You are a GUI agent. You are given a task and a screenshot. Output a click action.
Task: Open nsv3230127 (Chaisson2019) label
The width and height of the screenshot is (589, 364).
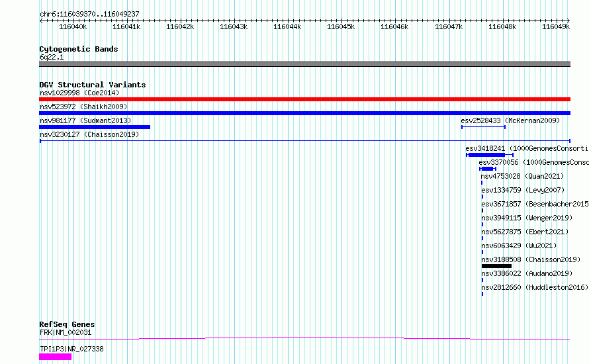[x=89, y=134]
